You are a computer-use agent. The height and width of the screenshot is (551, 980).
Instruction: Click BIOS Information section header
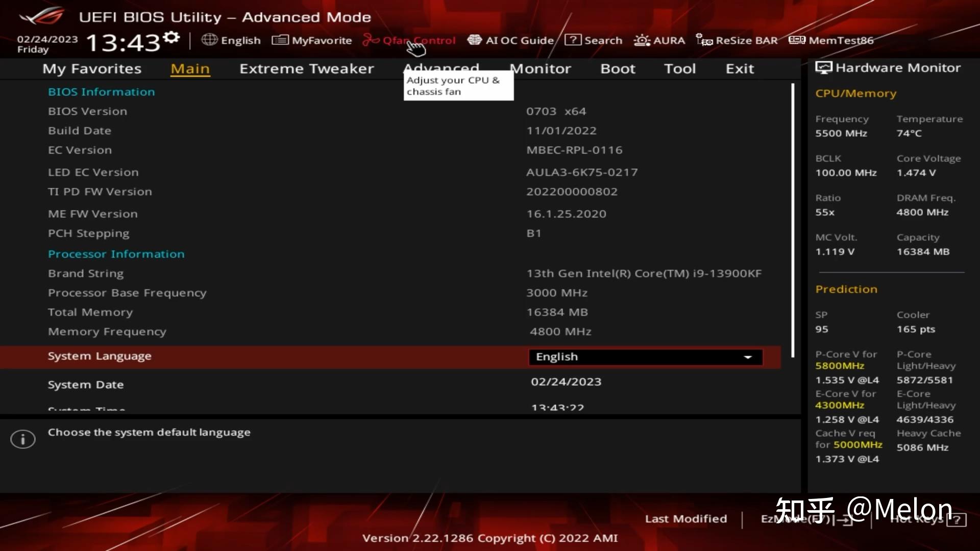(102, 91)
